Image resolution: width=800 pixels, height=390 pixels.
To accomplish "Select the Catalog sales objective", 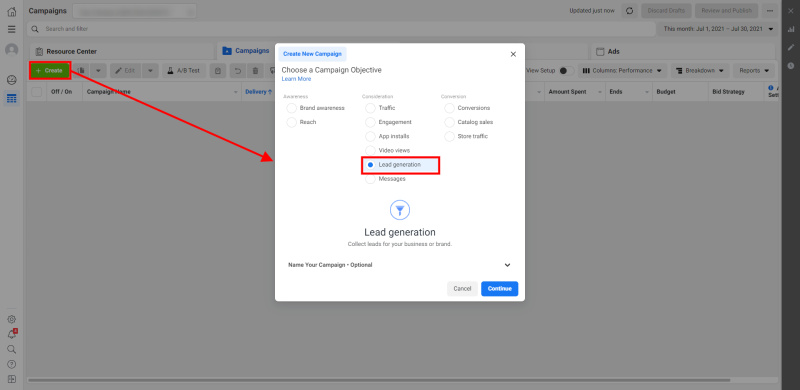I will point(449,123).
